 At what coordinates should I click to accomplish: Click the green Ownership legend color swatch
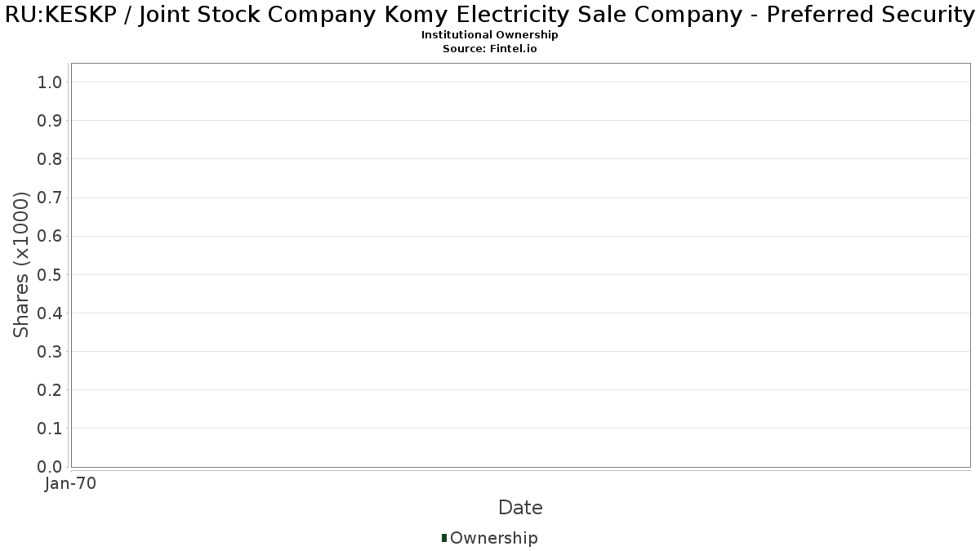click(443, 537)
